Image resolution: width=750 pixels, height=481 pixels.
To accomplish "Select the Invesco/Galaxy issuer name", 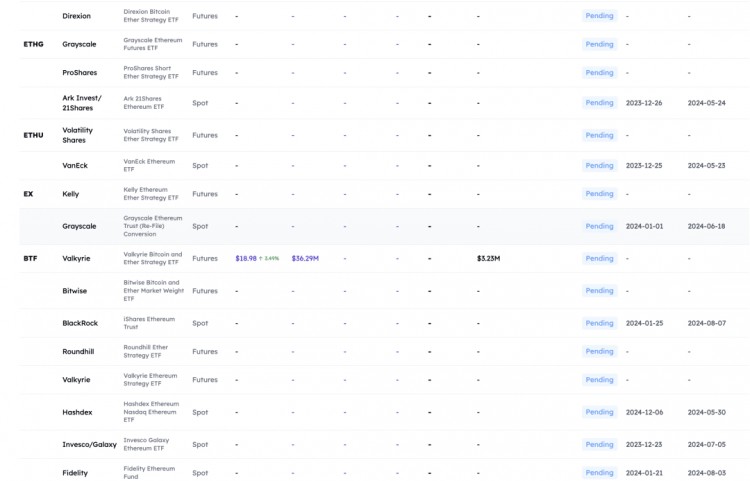I will point(89,445).
